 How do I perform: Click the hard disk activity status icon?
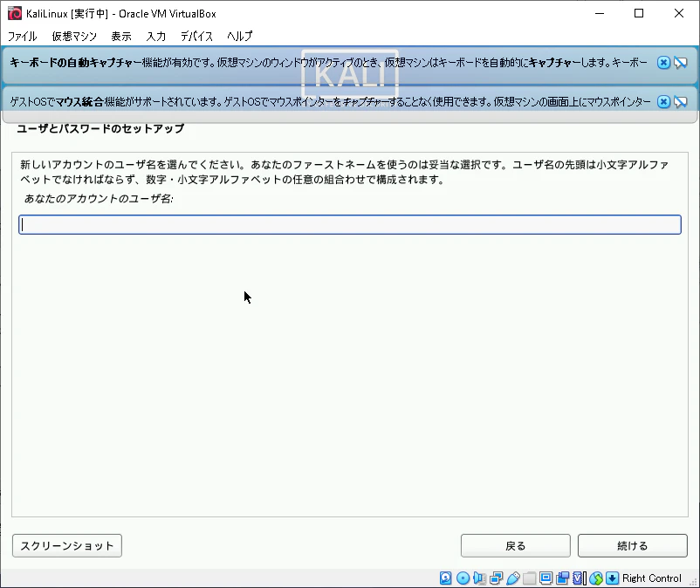tap(445, 578)
